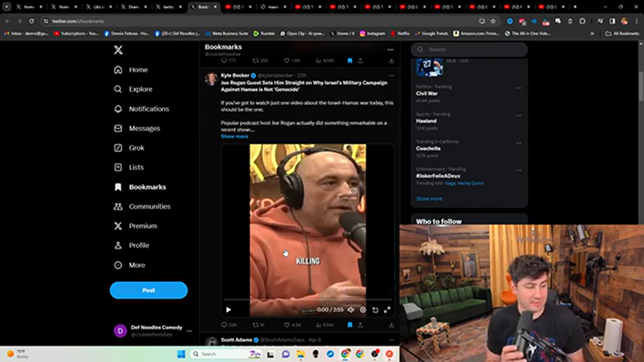644x362 pixels.
Task: Click the twitter.com address bar
Action: [x=262, y=21]
